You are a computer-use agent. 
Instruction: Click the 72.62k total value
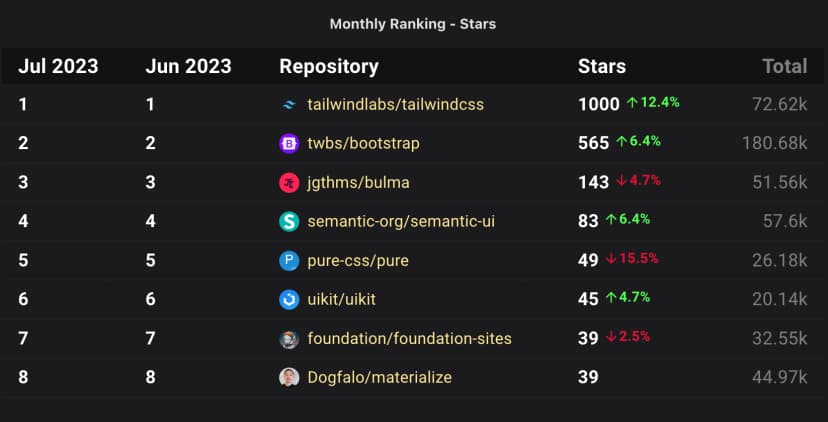point(780,105)
